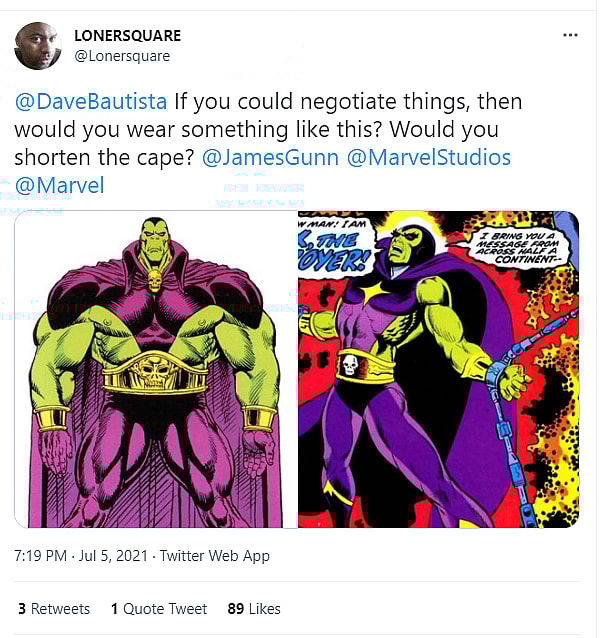Screen dimensions: 600x638
Task: View the 1 Quote Tweet list
Action: pyautogui.click(x=159, y=609)
